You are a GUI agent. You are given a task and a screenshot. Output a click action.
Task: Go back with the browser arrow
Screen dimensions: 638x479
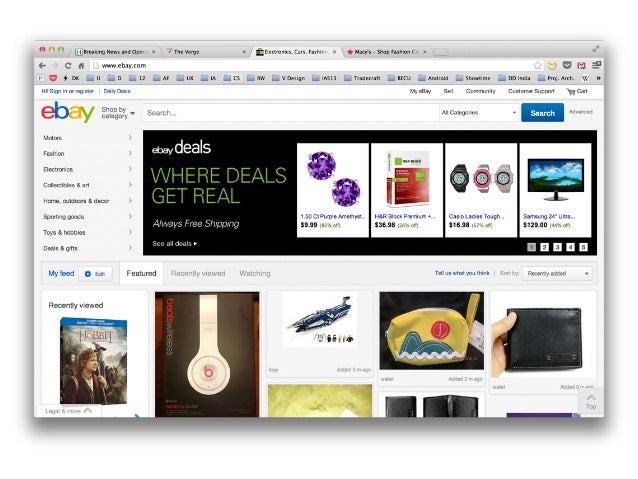tap(42, 66)
